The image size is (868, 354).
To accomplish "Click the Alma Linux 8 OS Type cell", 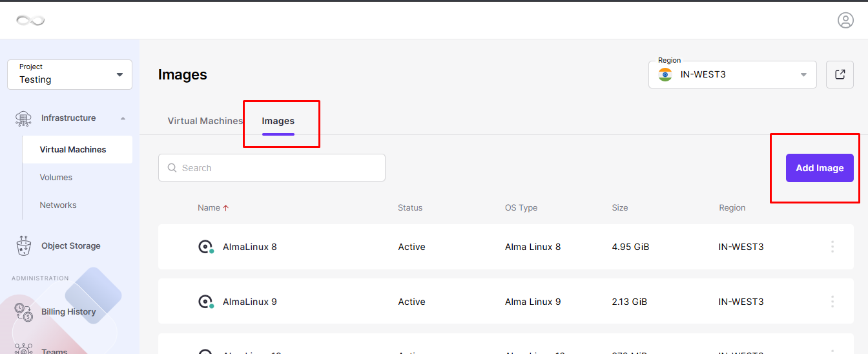I will tap(533, 247).
